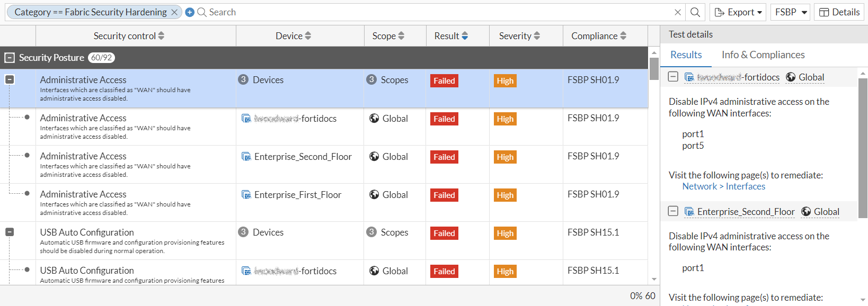Remove the Fabric Security Hardening filter

pyautogui.click(x=174, y=12)
